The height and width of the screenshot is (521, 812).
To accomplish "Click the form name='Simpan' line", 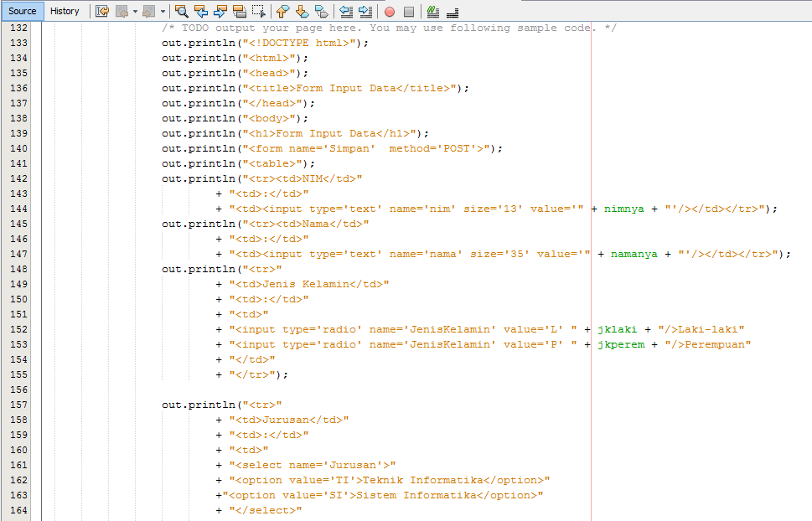I will pos(332,148).
